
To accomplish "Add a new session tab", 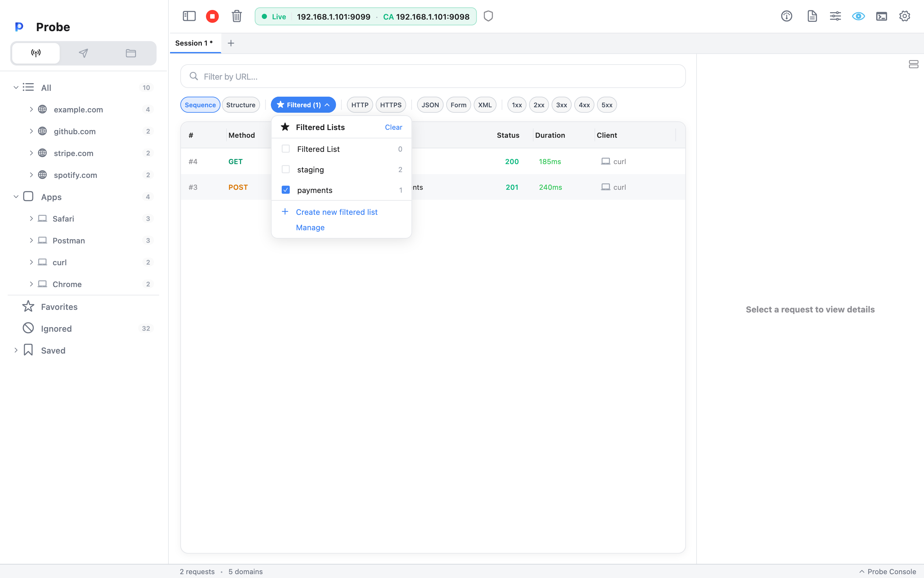I will click(231, 43).
